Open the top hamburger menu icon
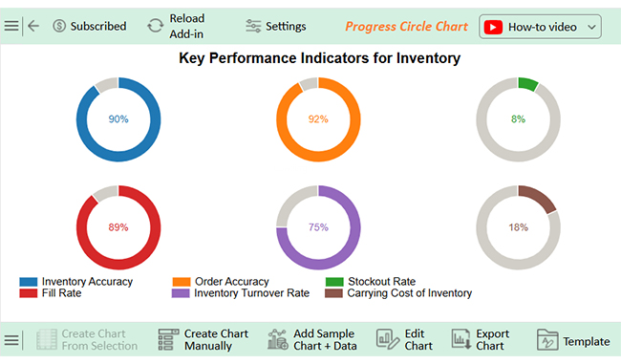 (11, 26)
